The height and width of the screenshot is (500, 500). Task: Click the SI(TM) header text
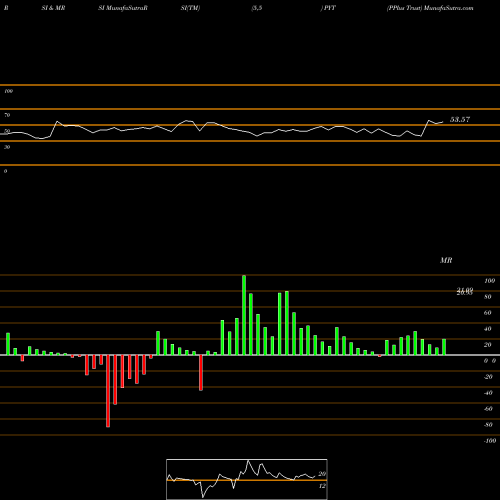[190, 8]
